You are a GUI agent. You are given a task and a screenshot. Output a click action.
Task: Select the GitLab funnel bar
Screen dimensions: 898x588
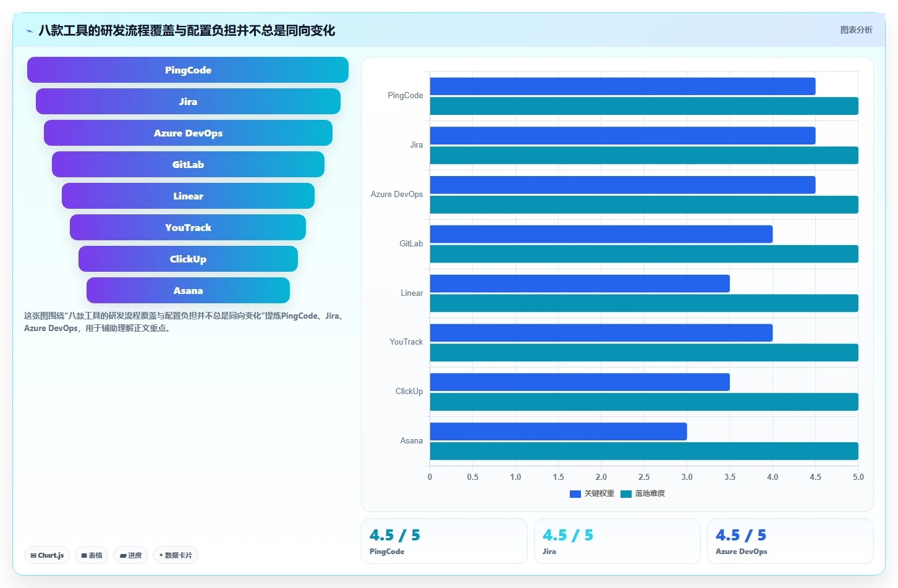[x=188, y=164]
